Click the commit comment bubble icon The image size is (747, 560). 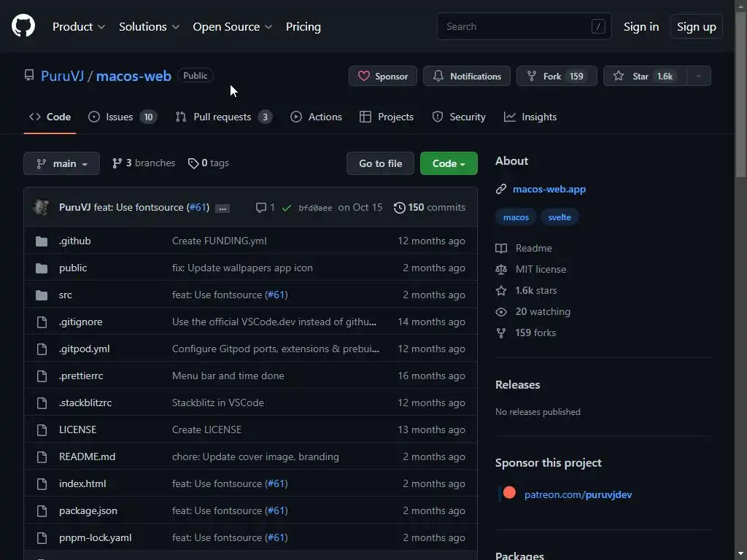coord(260,208)
